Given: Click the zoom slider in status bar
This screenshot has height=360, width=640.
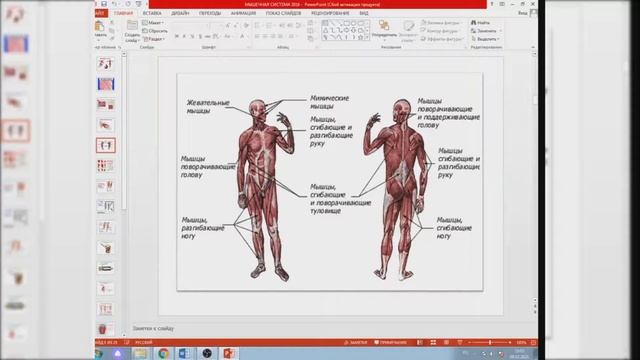Looking at the screenshot, I should point(489,342).
